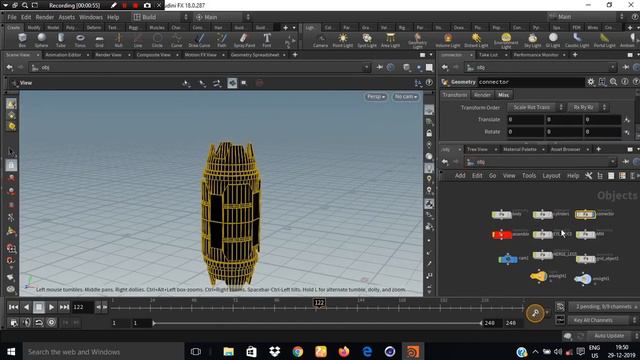
Task: Select the Spray Paint shelf tool
Action: click(x=244, y=40)
